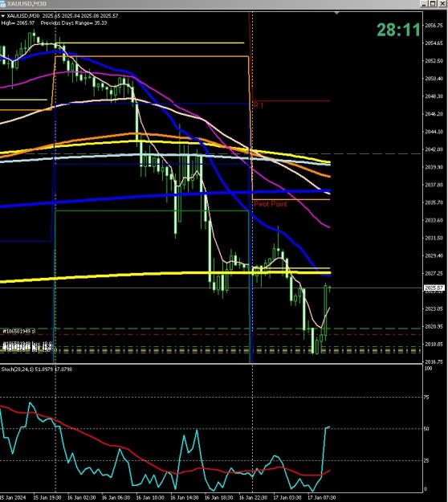
Task: Click the gray chart shift triangle marker
Action: tap(336, 13)
